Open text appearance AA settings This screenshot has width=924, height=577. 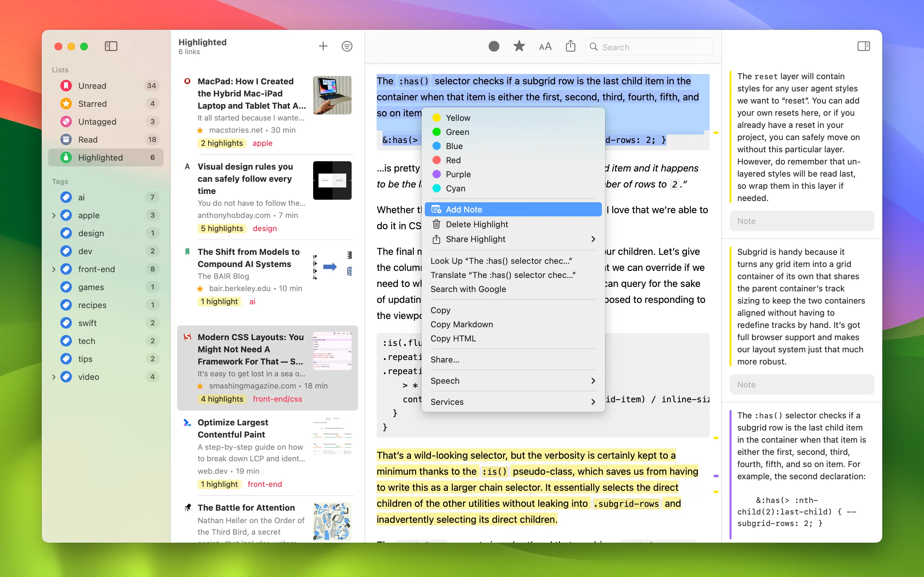pyautogui.click(x=545, y=46)
